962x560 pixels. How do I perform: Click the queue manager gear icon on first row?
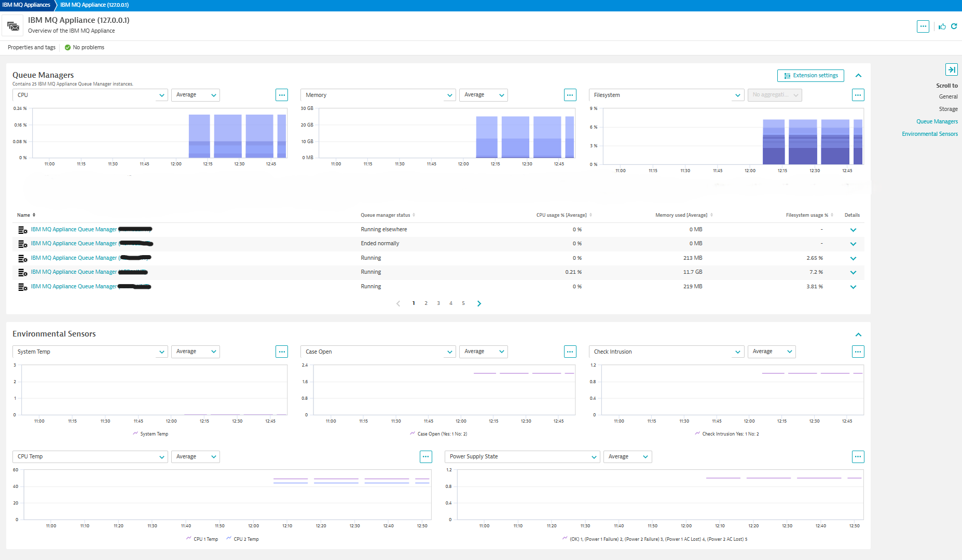pyautogui.click(x=23, y=230)
